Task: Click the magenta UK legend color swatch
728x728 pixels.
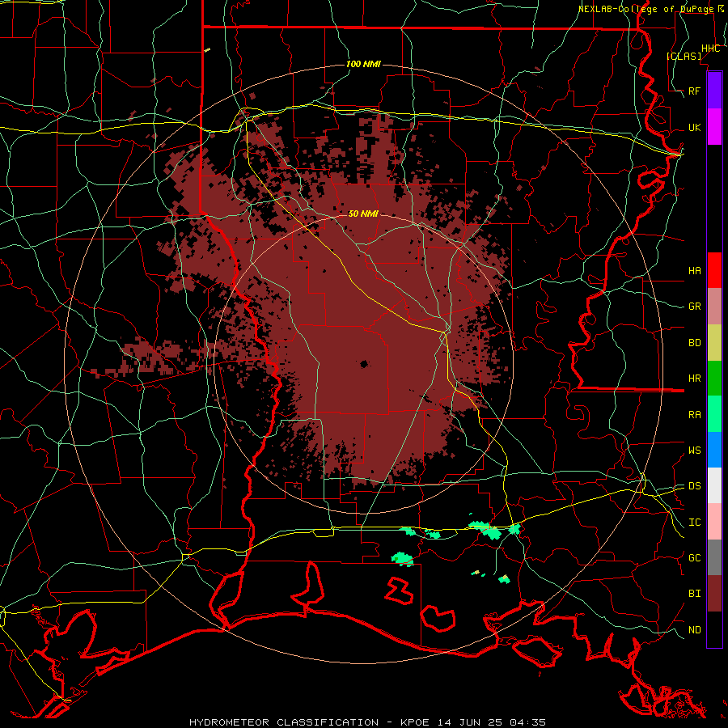Action: tap(714, 127)
